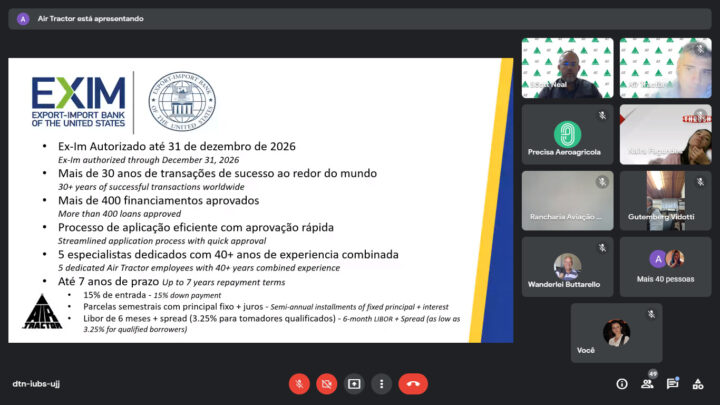This screenshot has height=405, width=720.
Task: Click the present screen button
Action: coord(354,383)
